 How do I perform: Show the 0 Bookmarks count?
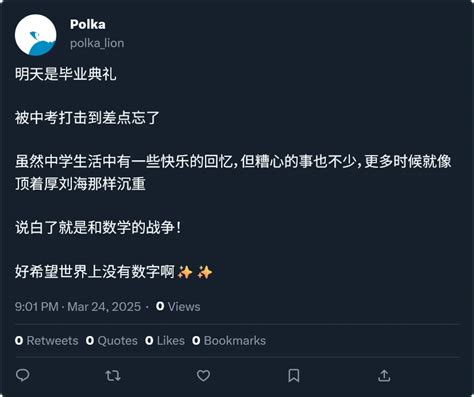229,341
